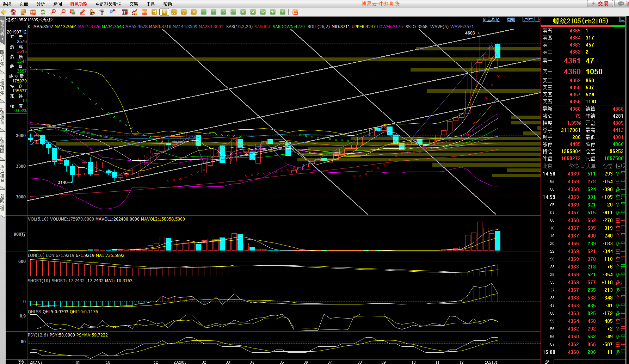The width and height of the screenshot is (629, 364).
Task: Open the quote list table icon
Action: (125, 12)
